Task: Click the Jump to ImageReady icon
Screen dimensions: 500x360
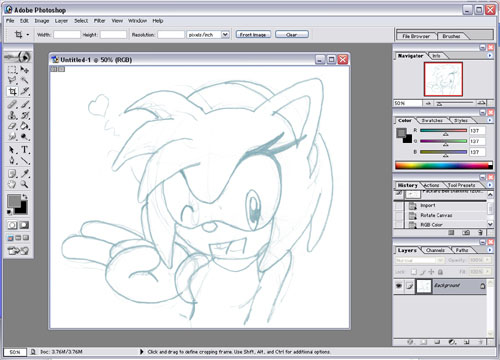Action: pos(18,251)
